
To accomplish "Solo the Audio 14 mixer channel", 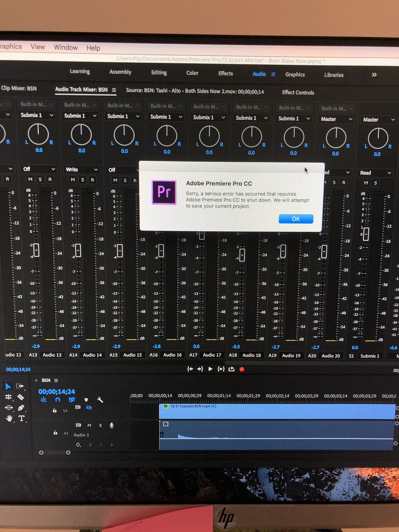I will pyautogui.click(x=82, y=180).
